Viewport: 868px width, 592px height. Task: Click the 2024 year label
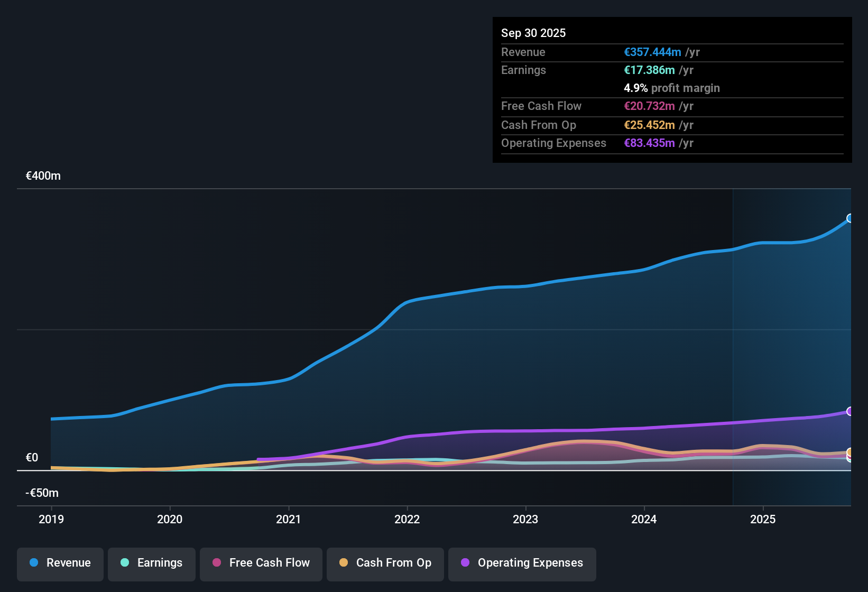click(x=644, y=519)
